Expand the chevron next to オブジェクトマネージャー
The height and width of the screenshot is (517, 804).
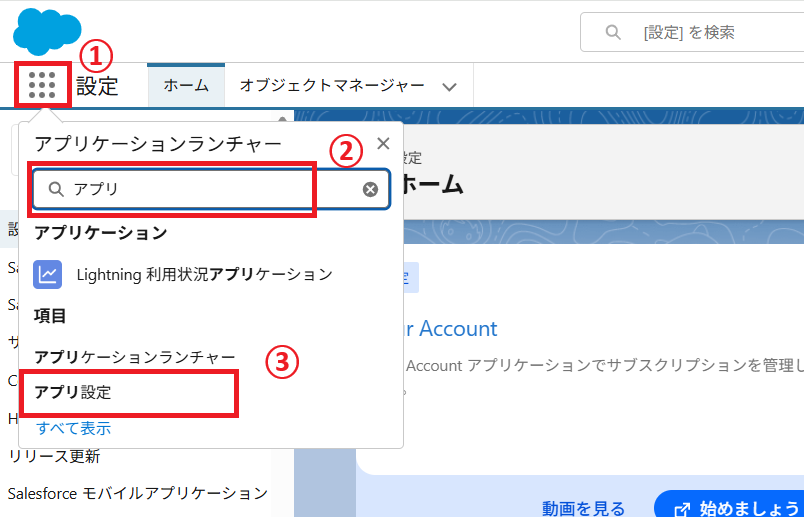[450, 87]
